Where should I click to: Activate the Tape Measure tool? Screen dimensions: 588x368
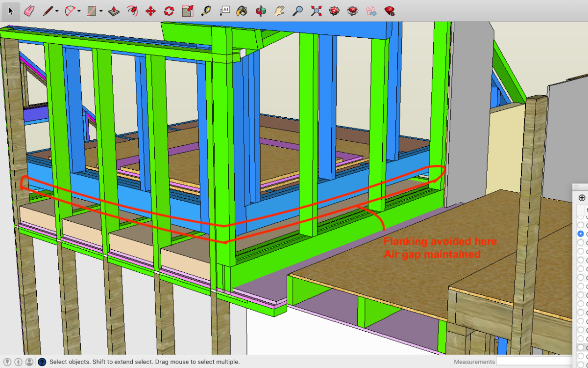pyautogui.click(x=206, y=11)
